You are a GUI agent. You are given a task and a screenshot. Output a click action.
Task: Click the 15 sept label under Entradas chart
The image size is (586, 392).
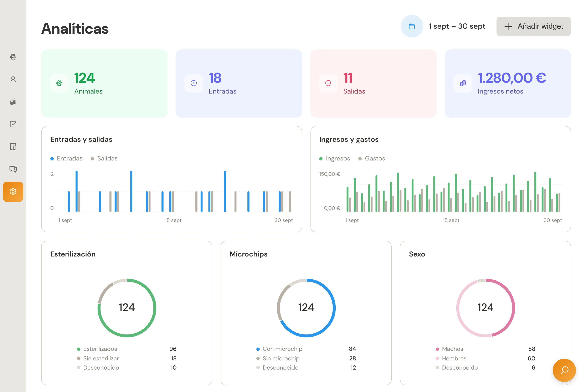point(173,220)
